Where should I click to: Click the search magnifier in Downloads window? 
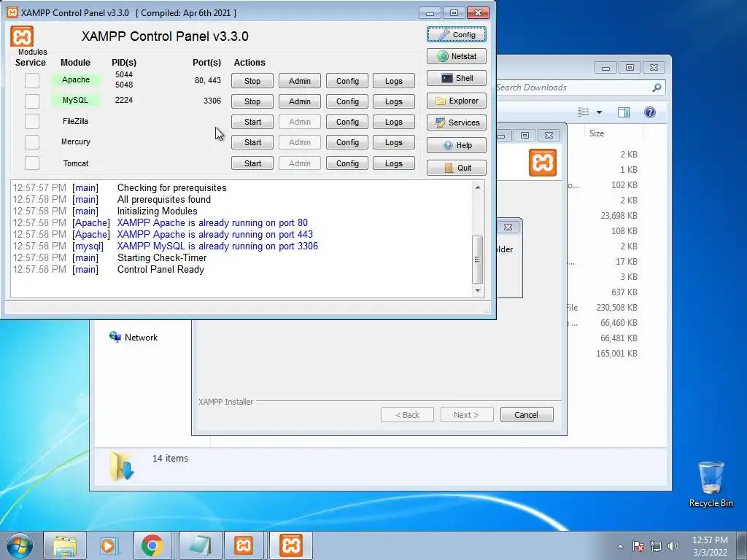pyautogui.click(x=657, y=87)
